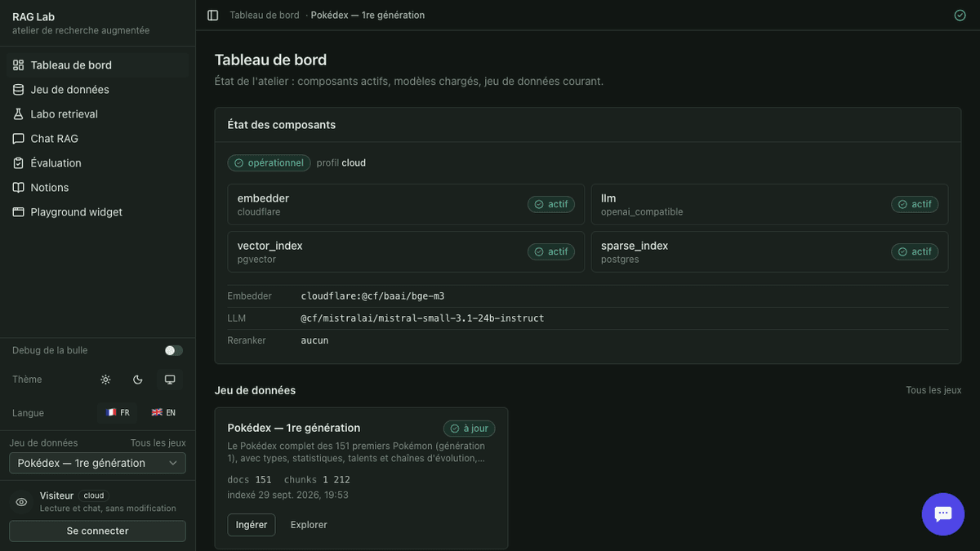Viewport: 980px width, 551px height.
Task: Open the Évaluation page
Action: pos(98,163)
